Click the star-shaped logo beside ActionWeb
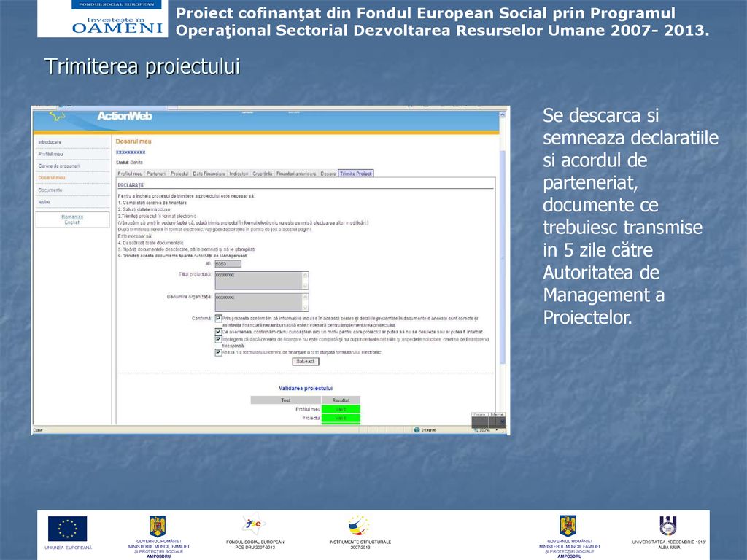747x560 pixels. [x=58, y=115]
